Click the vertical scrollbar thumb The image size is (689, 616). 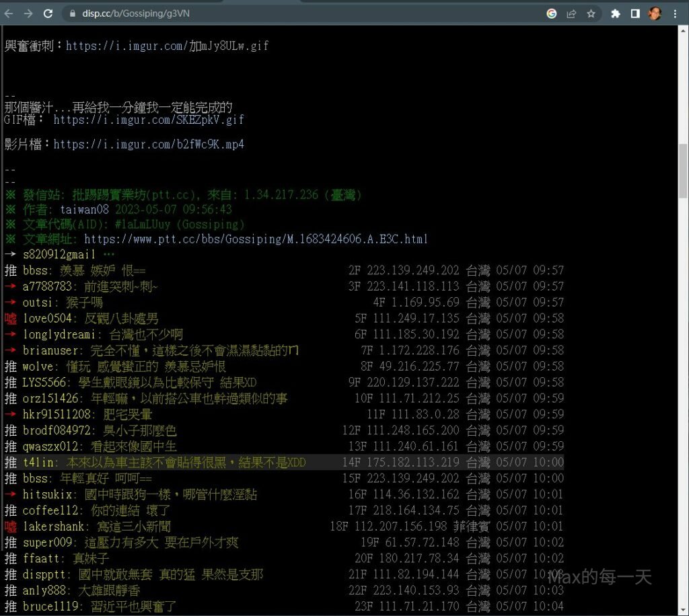click(683, 168)
